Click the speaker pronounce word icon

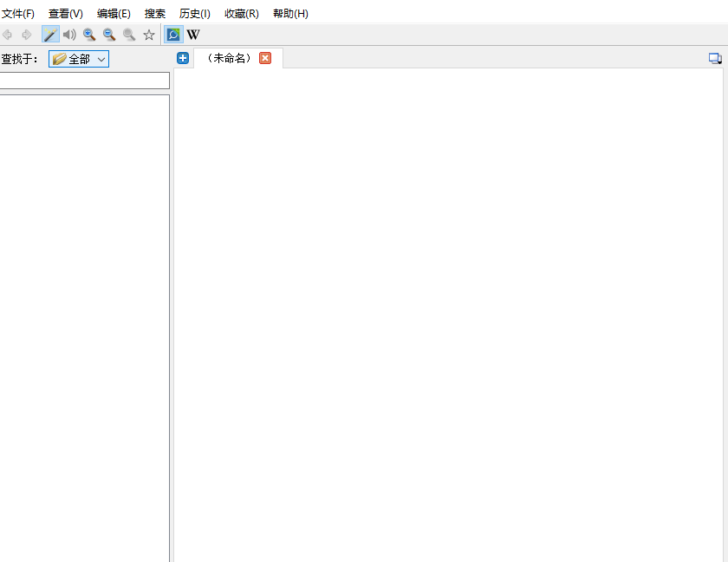tap(69, 35)
